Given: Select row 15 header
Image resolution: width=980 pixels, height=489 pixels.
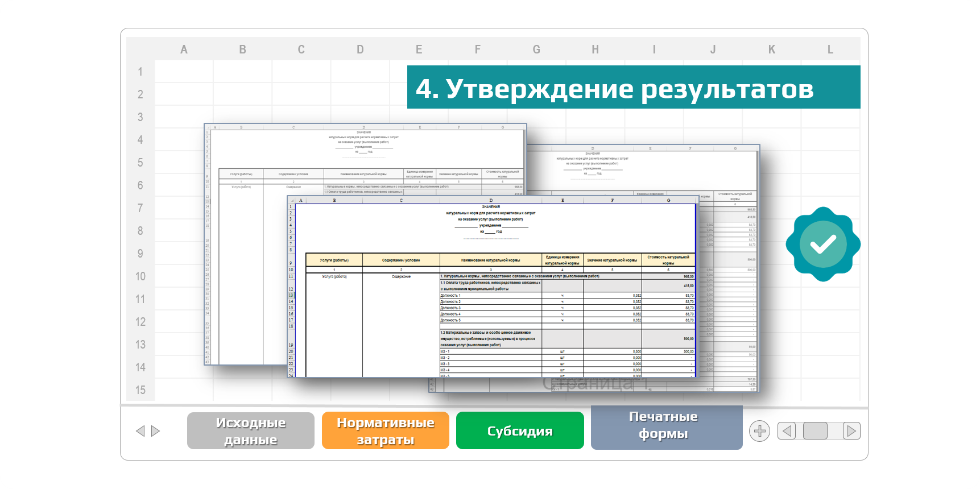Looking at the screenshot, I should pos(140,390).
